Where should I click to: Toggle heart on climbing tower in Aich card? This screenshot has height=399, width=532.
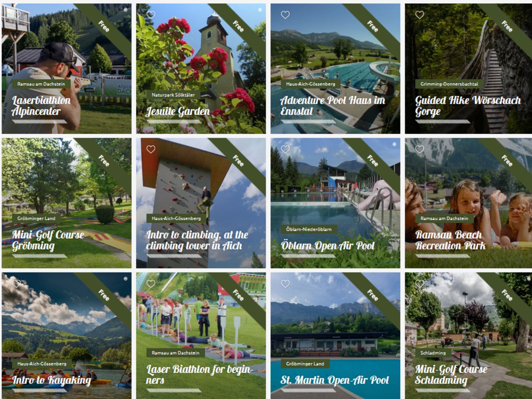pos(151,149)
